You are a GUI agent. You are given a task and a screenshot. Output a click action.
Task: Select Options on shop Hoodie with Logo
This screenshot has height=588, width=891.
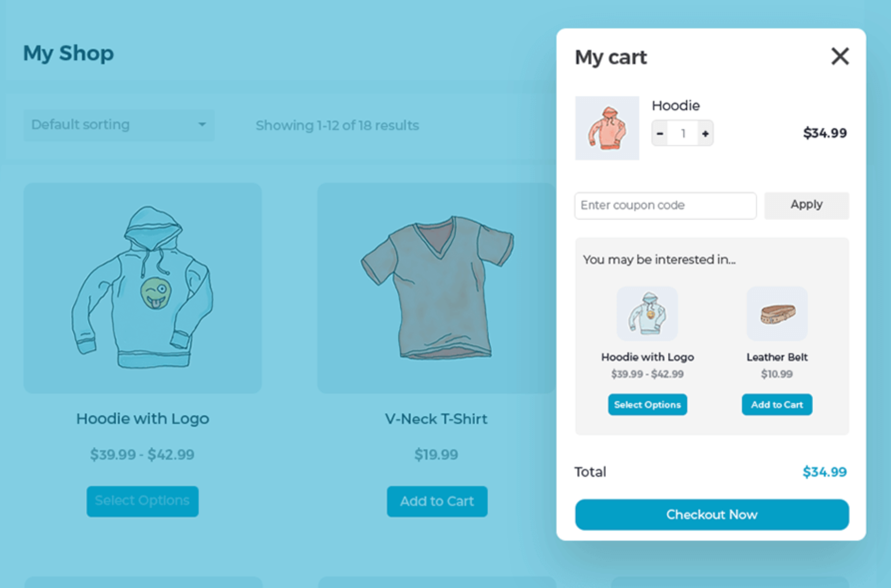click(x=143, y=501)
